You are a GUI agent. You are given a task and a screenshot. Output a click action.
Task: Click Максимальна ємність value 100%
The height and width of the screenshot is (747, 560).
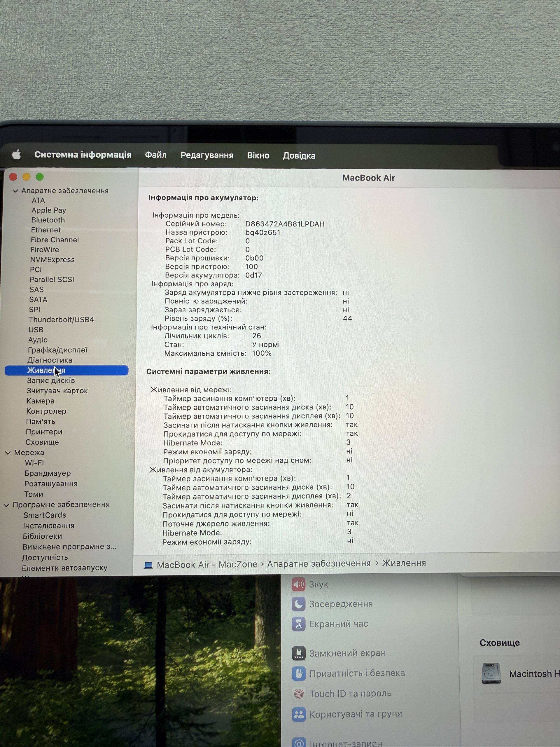pos(262,353)
